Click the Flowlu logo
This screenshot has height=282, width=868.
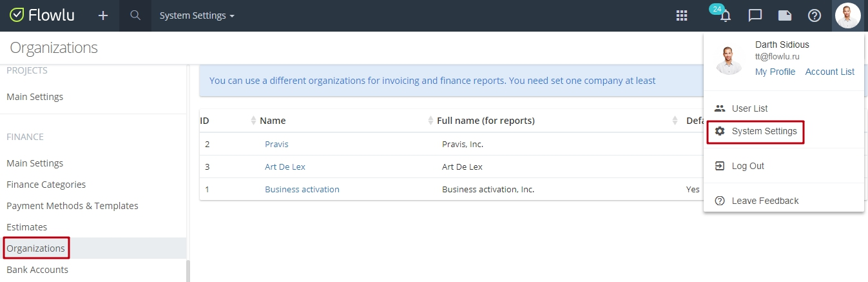(43, 15)
